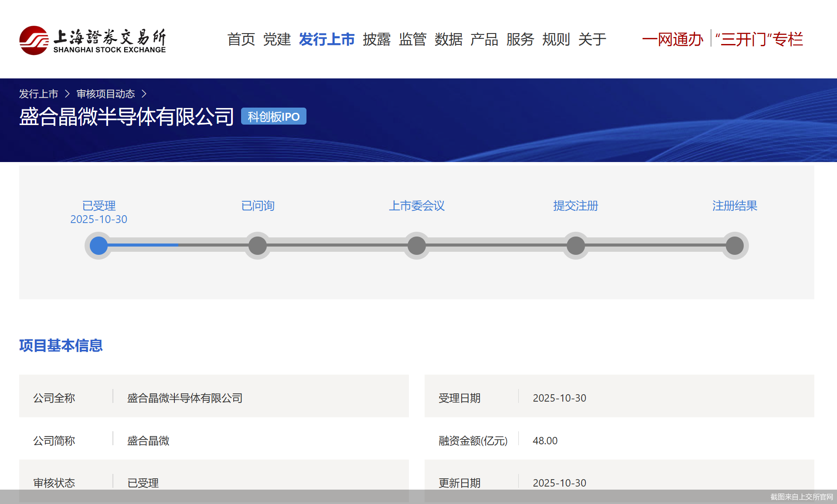Open the 数据 section
The height and width of the screenshot is (504, 837).
449,39
